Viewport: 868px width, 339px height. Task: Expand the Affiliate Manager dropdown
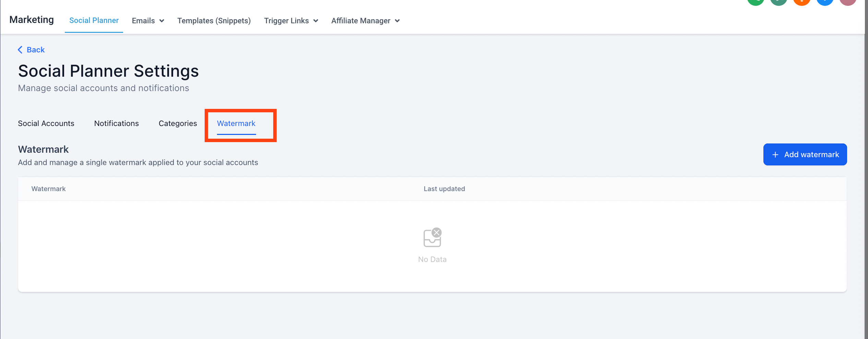365,21
